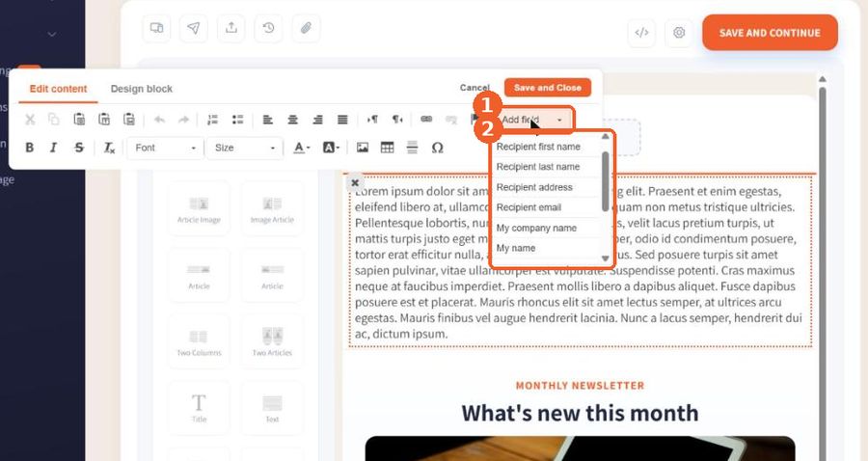Click the What's new this month heading
868x461 pixels.
(580, 413)
